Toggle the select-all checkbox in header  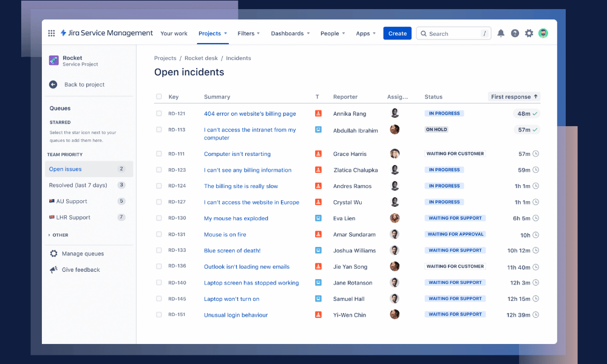pos(158,96)
